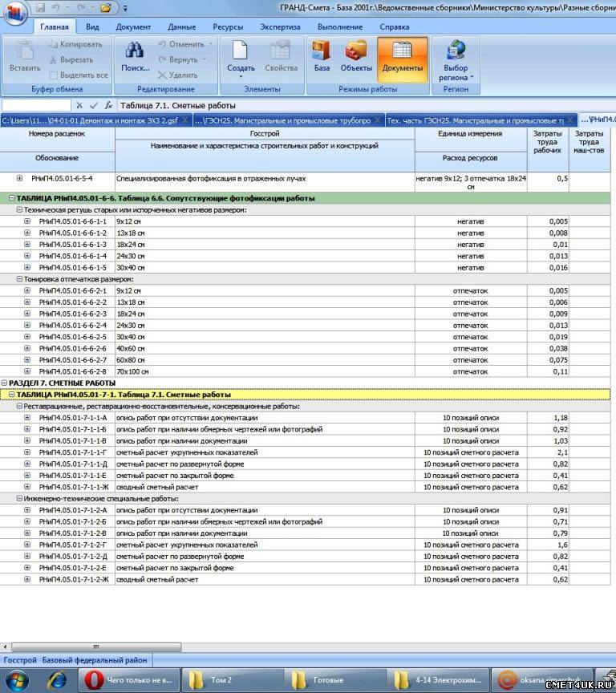Close the Демонтаж и монтаж ЭХЗ 2.gsf tab

coord(185,120)
